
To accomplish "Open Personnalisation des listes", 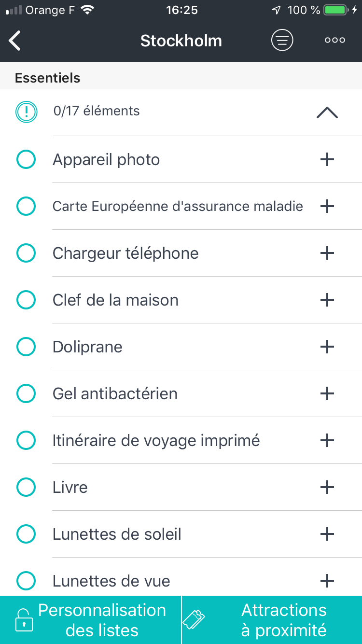I will (x=91, y=620).
